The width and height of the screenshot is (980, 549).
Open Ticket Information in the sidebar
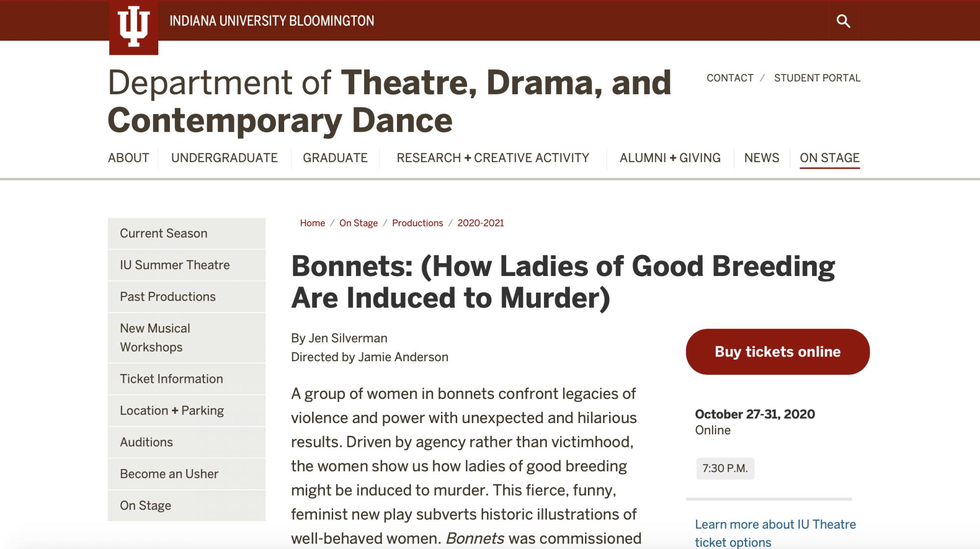171,379
